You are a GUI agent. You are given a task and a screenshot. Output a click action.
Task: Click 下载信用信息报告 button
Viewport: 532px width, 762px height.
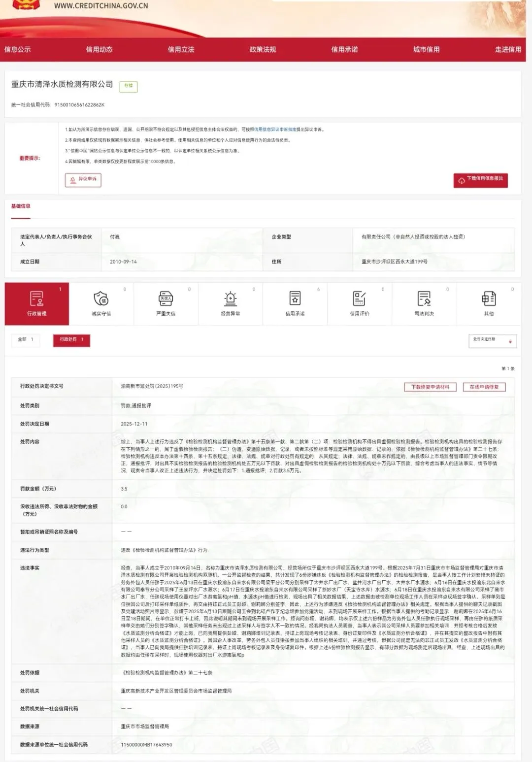tap(480, 180)
